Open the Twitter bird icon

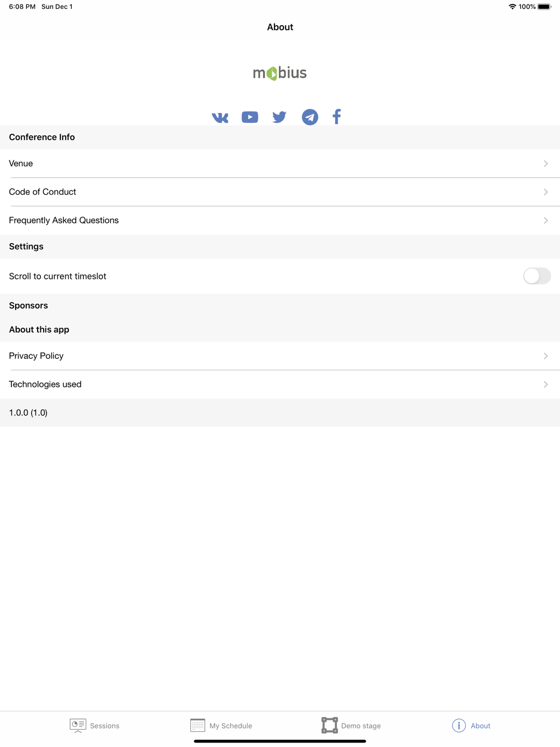pyautogui.click(x=279, y=117)
